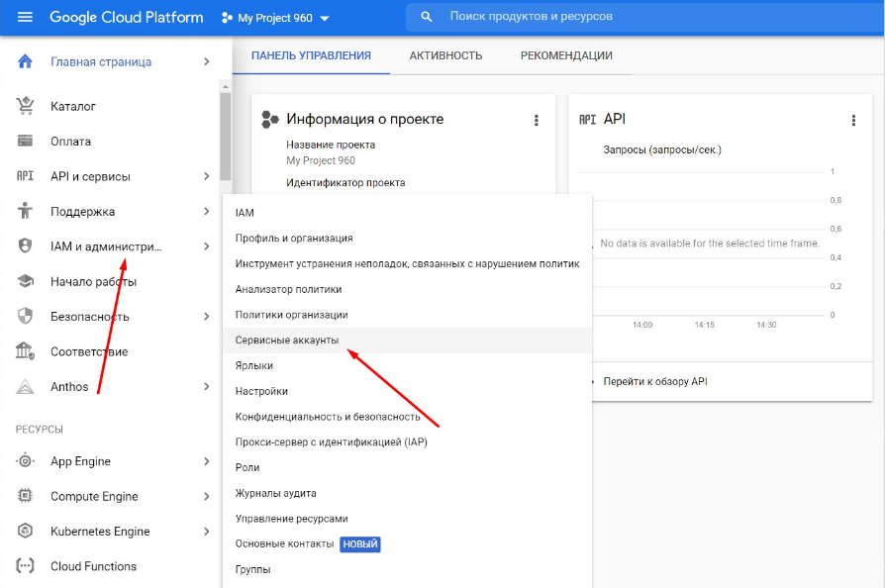
Task: Select Роли menu item
Action: [407, 468]
